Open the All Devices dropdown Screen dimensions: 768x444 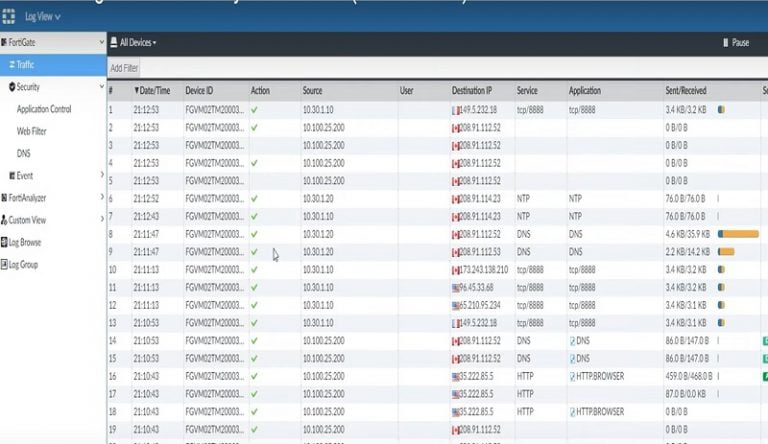point(138,43)
